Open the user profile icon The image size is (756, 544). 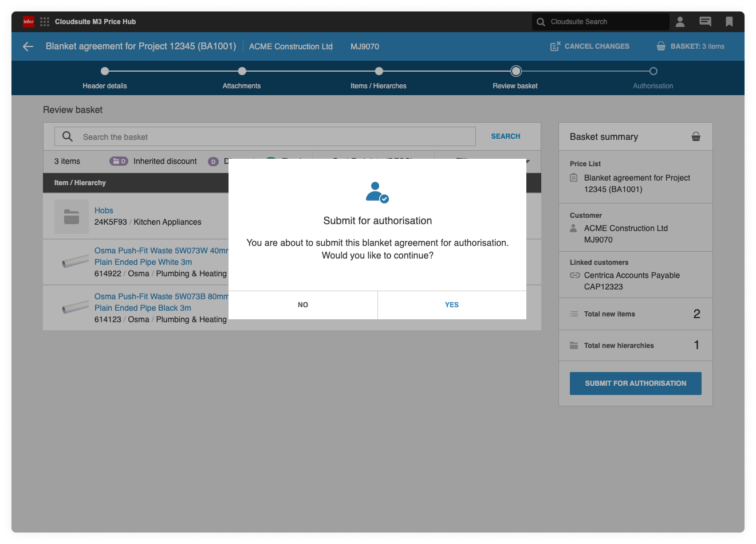click(x=680, y=22)
